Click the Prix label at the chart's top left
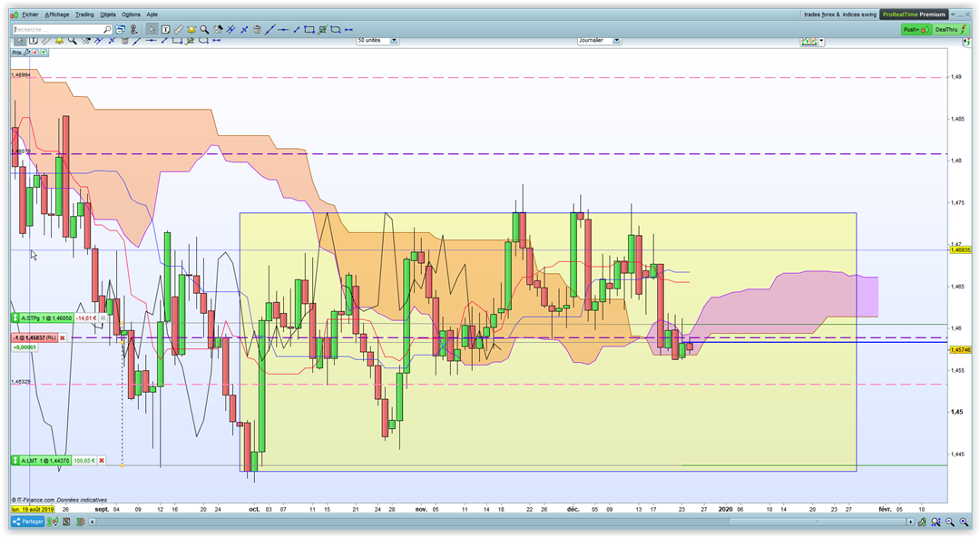This screenshot has height=537, width=980. 16,53
